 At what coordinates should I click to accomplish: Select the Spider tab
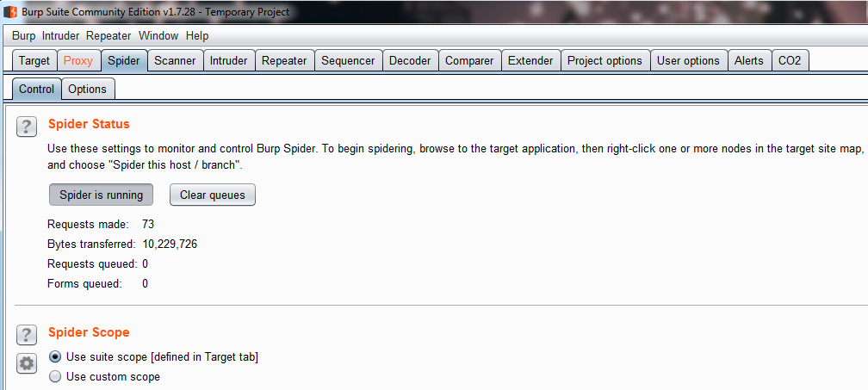tap(124, 61)
